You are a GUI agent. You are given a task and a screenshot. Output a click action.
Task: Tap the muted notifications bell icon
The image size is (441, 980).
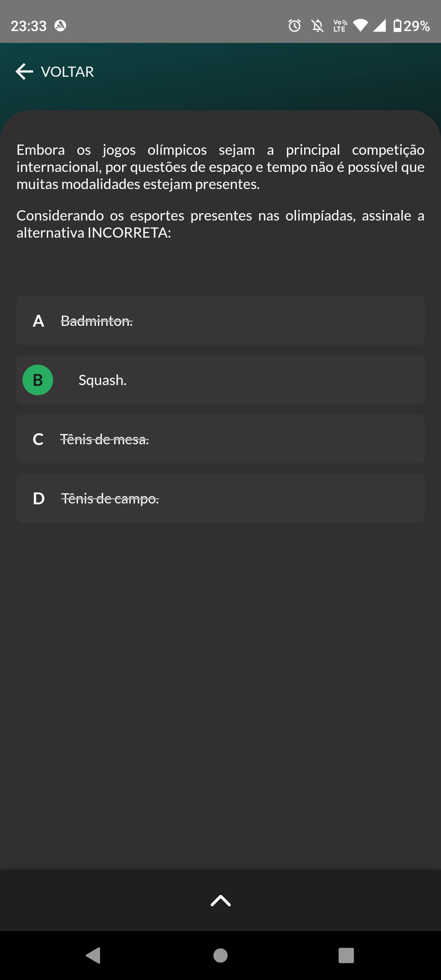tap(317, 26)
